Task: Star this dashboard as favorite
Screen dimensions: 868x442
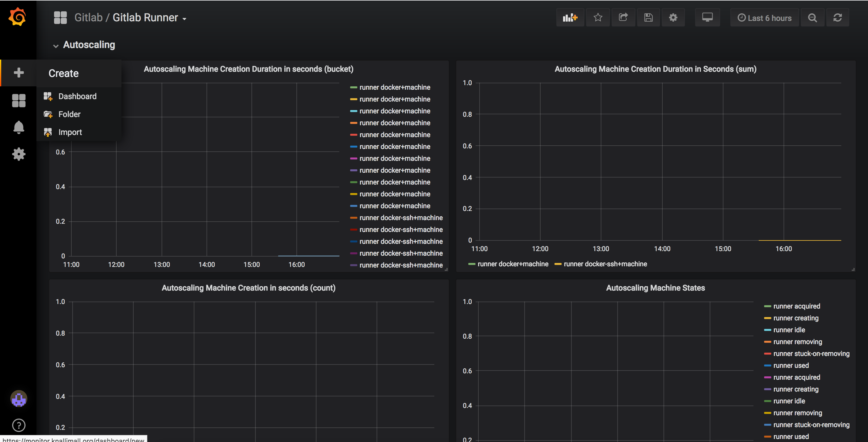Action: (598, 18)
